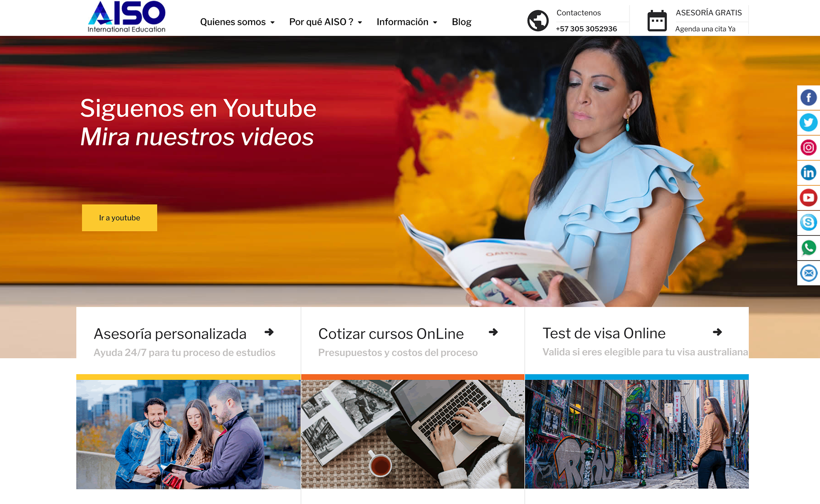This screenshot has width=820, height=504.
Task: Click Presupuestos y costos del proceso text
Action: pyautogui.click(x=398, y=352)
